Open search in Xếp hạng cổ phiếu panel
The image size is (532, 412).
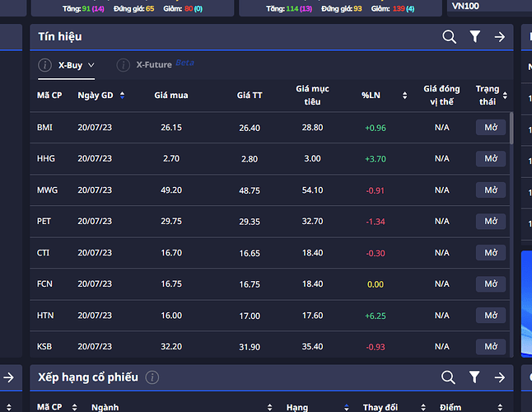tap(448, 377)
